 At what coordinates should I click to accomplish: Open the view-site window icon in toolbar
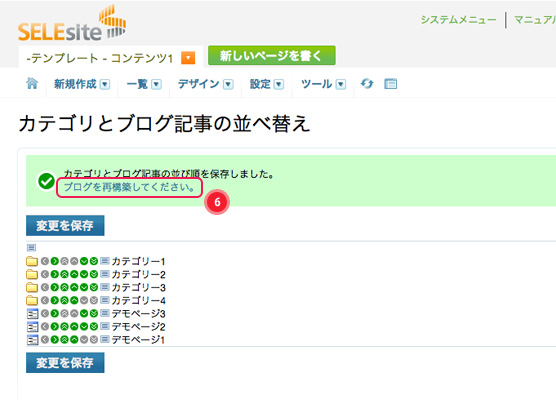[390, 84]
